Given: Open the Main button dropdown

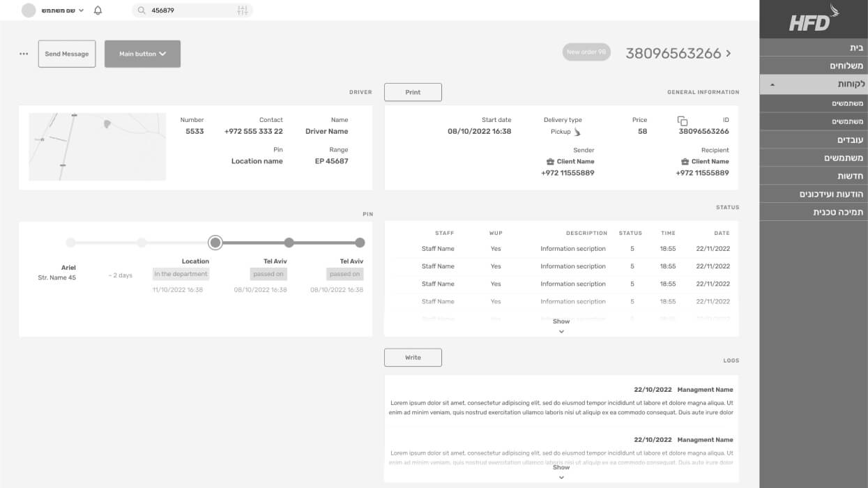Looking at the screenshot, I should click(142, 54).
